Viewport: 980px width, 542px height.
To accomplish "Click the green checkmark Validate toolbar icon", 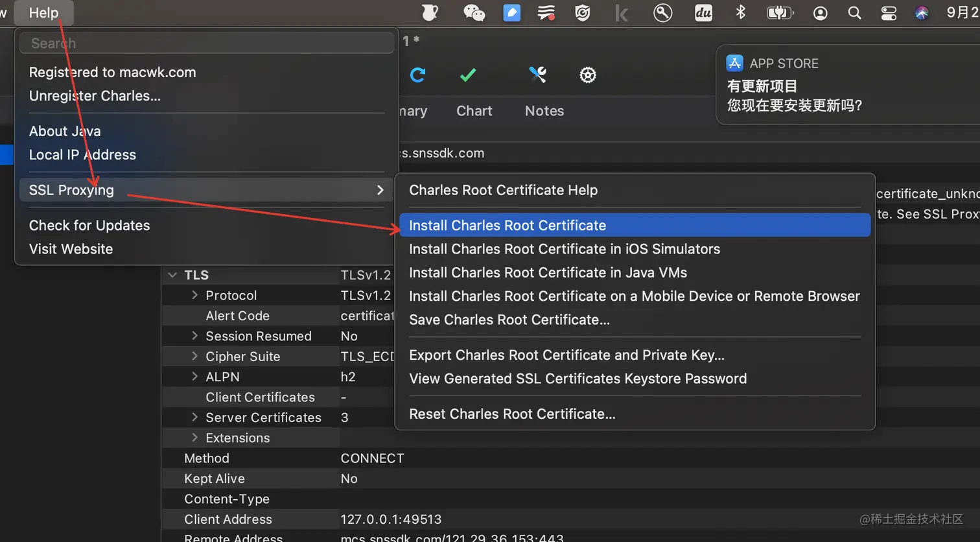I will 468,75.
